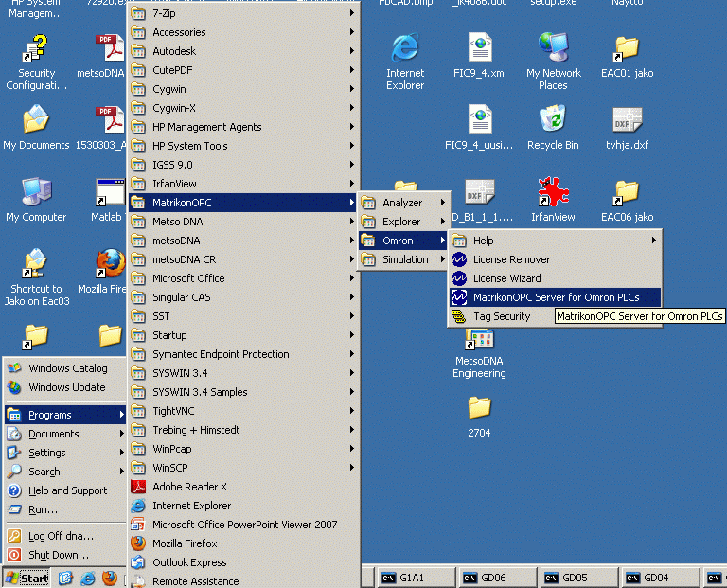Open the Recycle Bin icon
Image resolution: width=727 pixels, height=588 pixels.
coord(553,119)
